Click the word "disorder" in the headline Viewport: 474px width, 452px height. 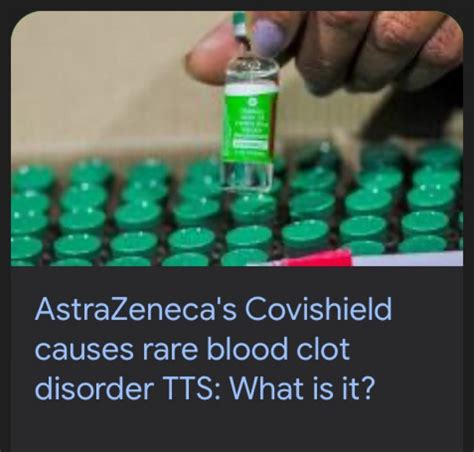tap(94, 388)
